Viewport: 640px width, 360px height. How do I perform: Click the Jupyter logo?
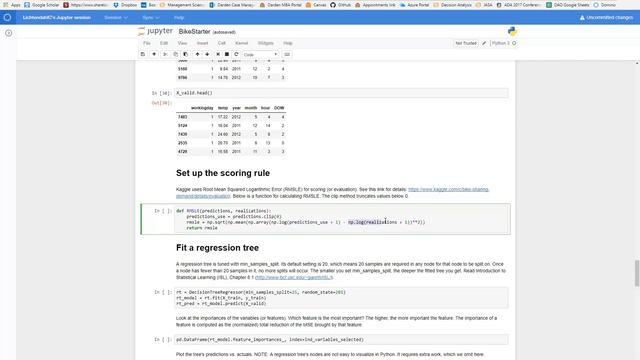click(156, 31)
